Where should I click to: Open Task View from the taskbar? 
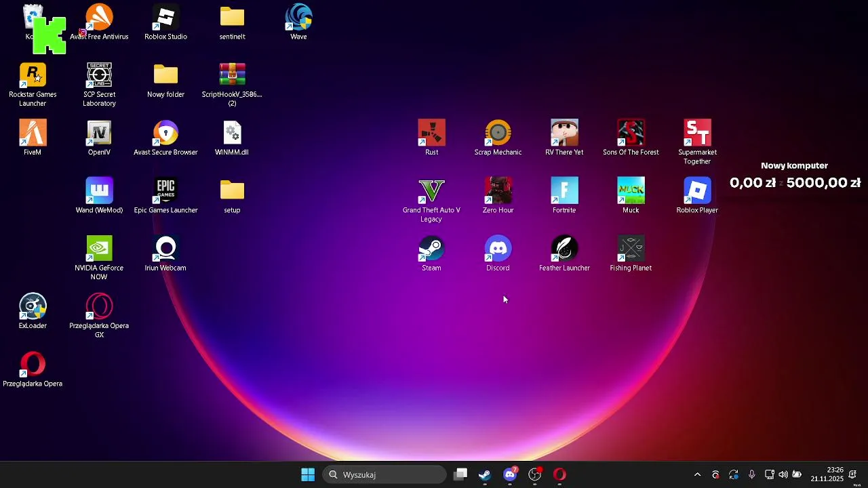coord(460,474)
